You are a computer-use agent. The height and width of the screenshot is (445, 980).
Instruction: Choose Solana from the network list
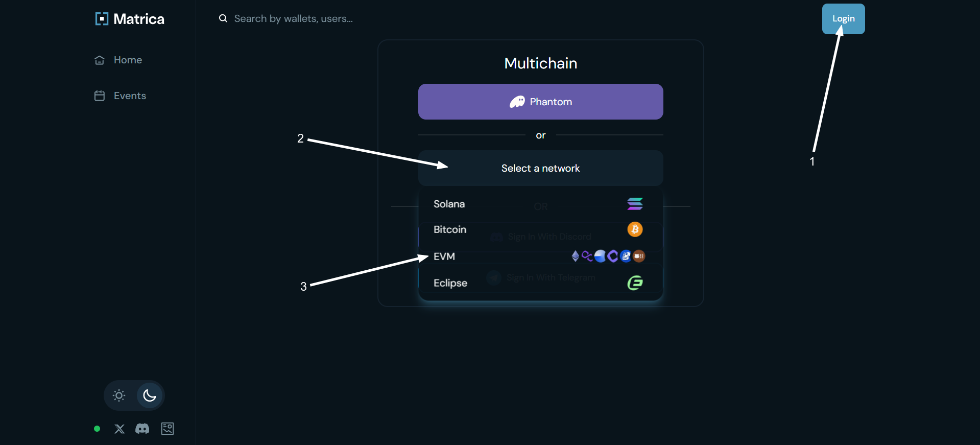[x=541, y=204]
